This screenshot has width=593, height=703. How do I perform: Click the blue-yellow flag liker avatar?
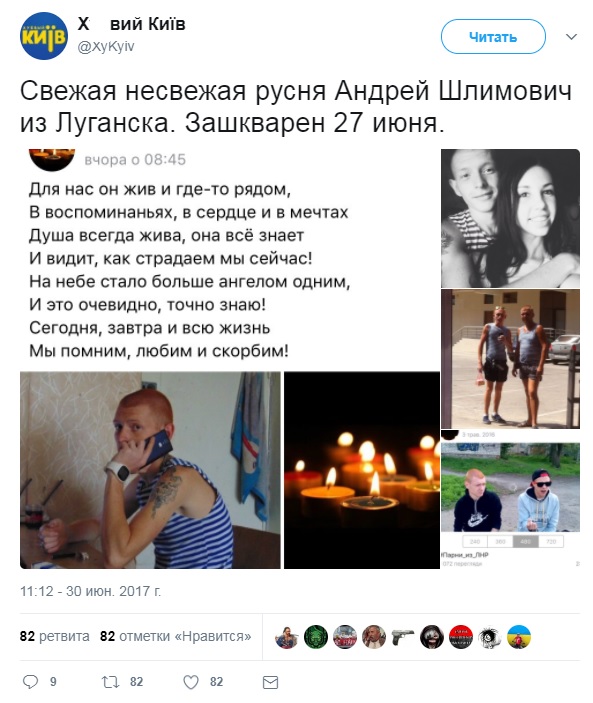click(x=519, y=637)
